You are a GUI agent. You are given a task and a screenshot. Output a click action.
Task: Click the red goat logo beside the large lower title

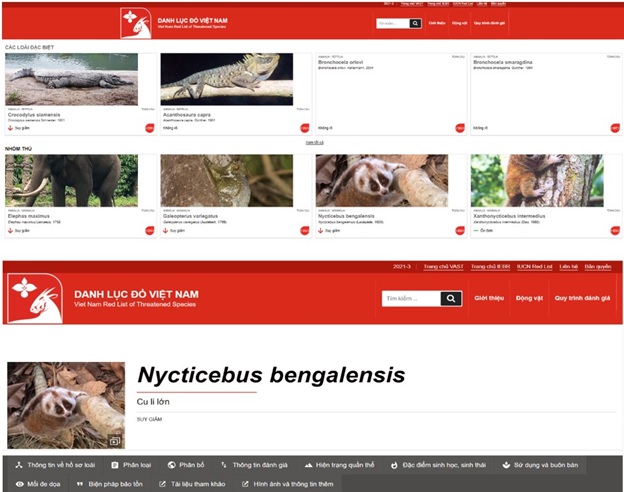coord(35,299)
